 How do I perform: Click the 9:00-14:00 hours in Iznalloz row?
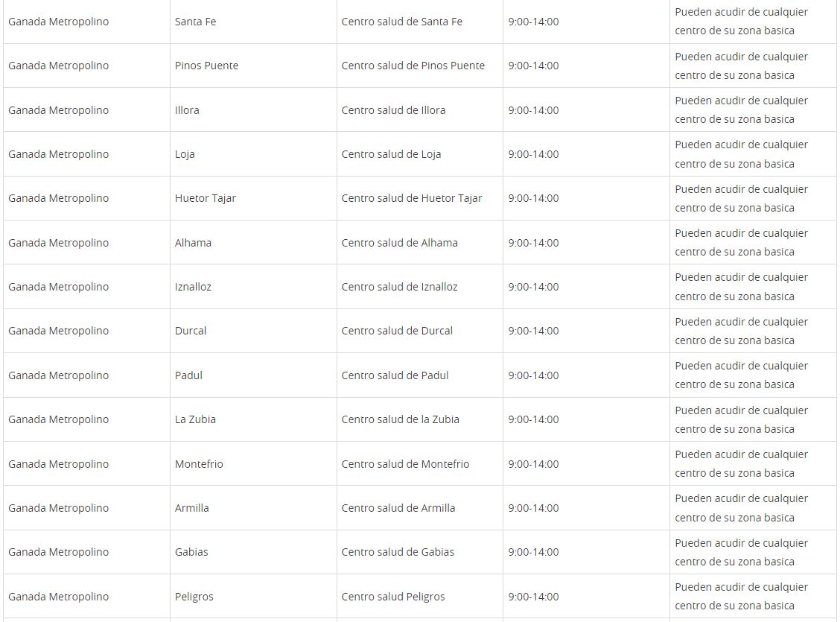coord(533,287)
